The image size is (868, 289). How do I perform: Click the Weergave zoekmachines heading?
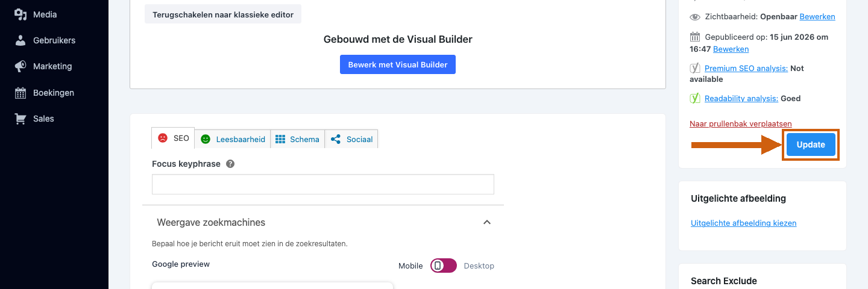[211, 222]
